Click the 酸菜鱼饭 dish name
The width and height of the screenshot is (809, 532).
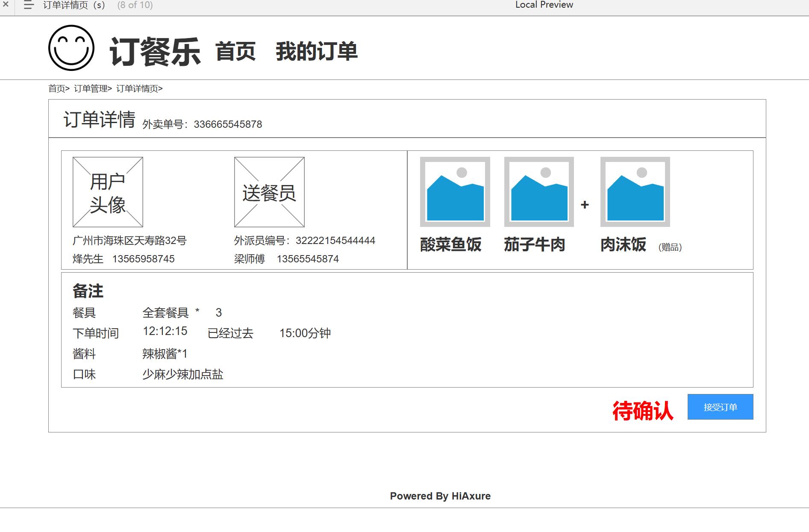[x=451, y=244]
